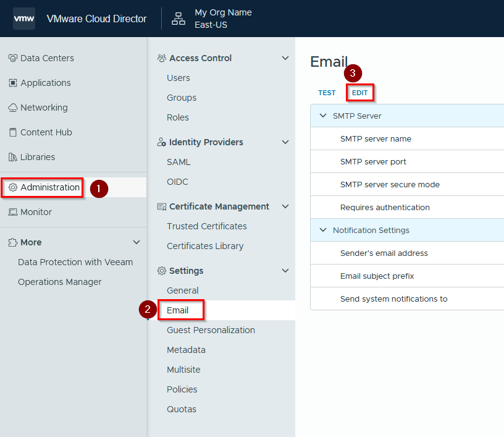Viewport: 504px width, 437px height.
Task: Collapse the Settings section chevron
Action: tap(285, 271)
